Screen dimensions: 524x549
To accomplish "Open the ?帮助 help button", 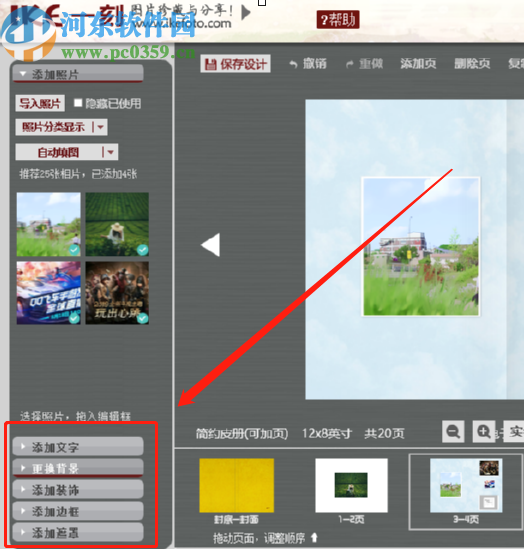I will [338, 19].
